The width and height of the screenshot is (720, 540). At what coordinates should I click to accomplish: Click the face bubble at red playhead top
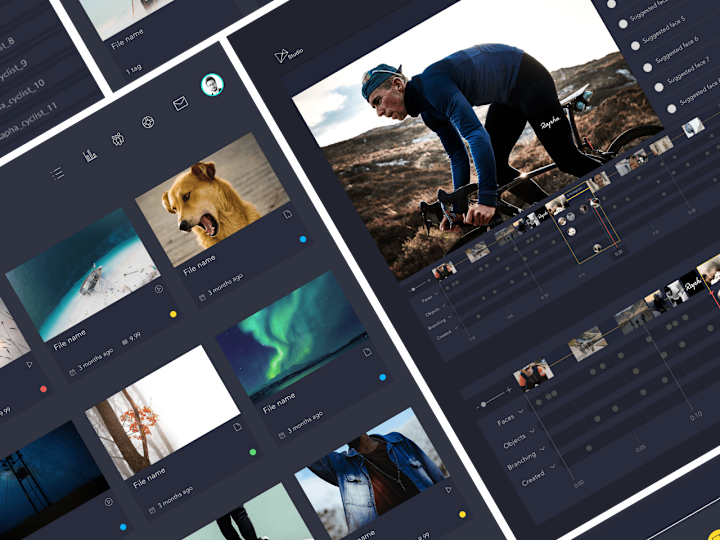pyautogui.click(x=595, y=202)
